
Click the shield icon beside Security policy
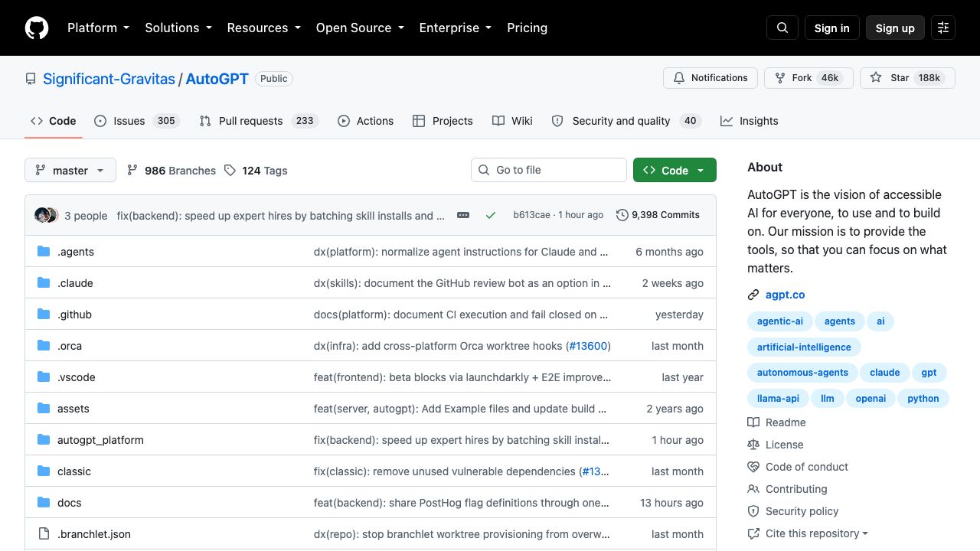[753, 511]
